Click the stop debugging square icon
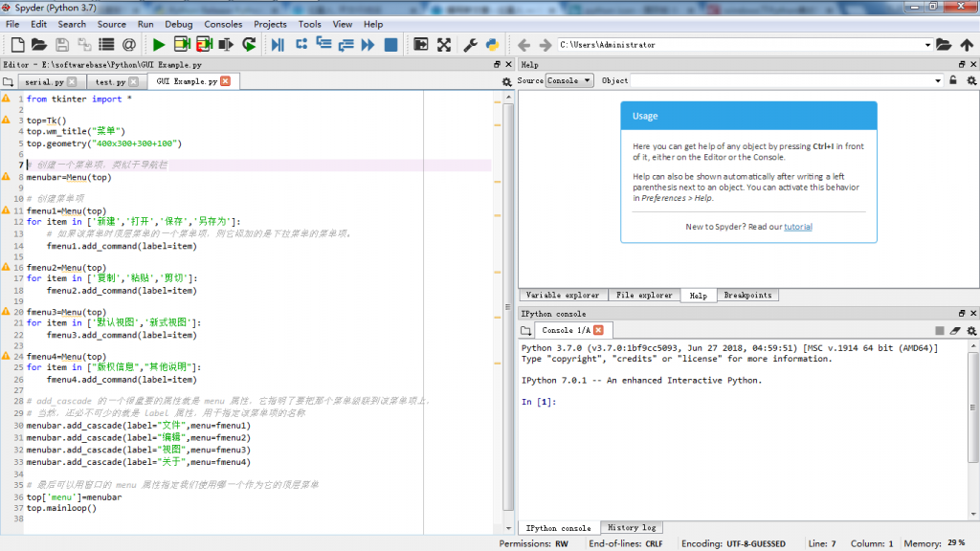Screen dimensions: 980x551 click(390, 45)
